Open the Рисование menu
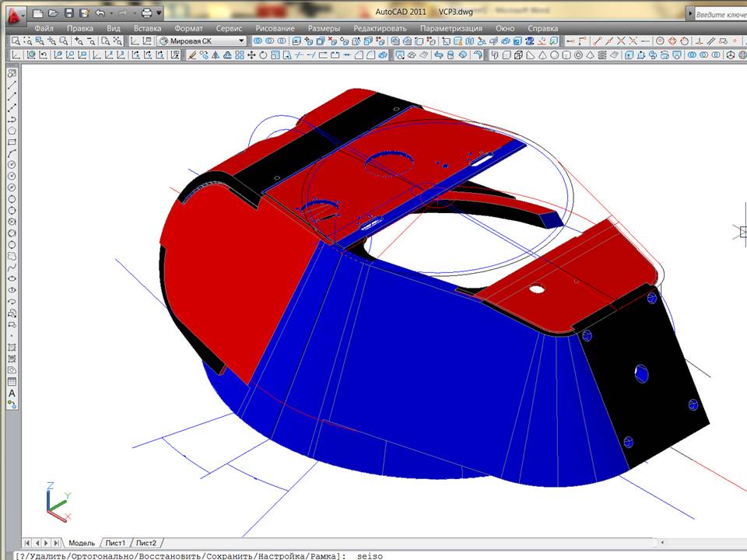747x560 pixels. point(275,28)
